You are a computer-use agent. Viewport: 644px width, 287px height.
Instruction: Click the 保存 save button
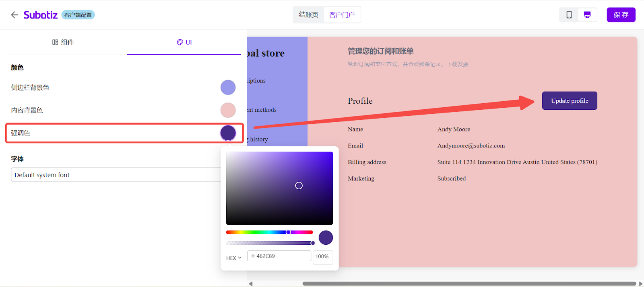621,15
